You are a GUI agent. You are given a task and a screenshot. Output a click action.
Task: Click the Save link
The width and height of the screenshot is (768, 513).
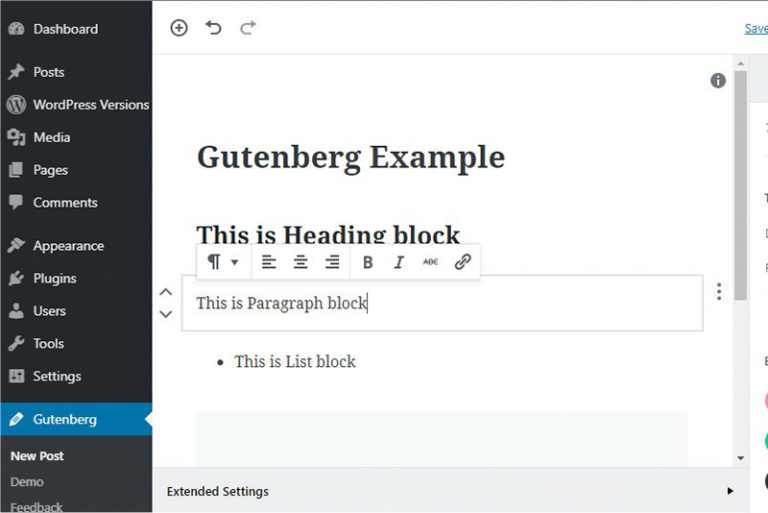click(756, 28)
